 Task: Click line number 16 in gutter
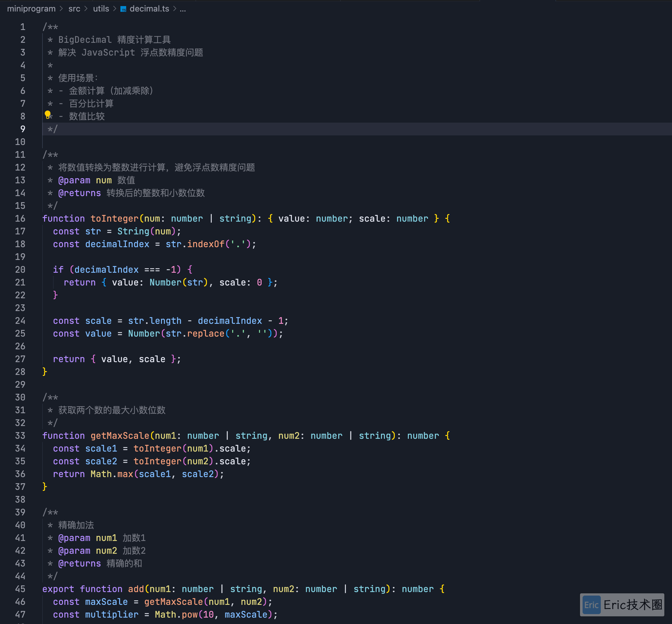(20, 218)
